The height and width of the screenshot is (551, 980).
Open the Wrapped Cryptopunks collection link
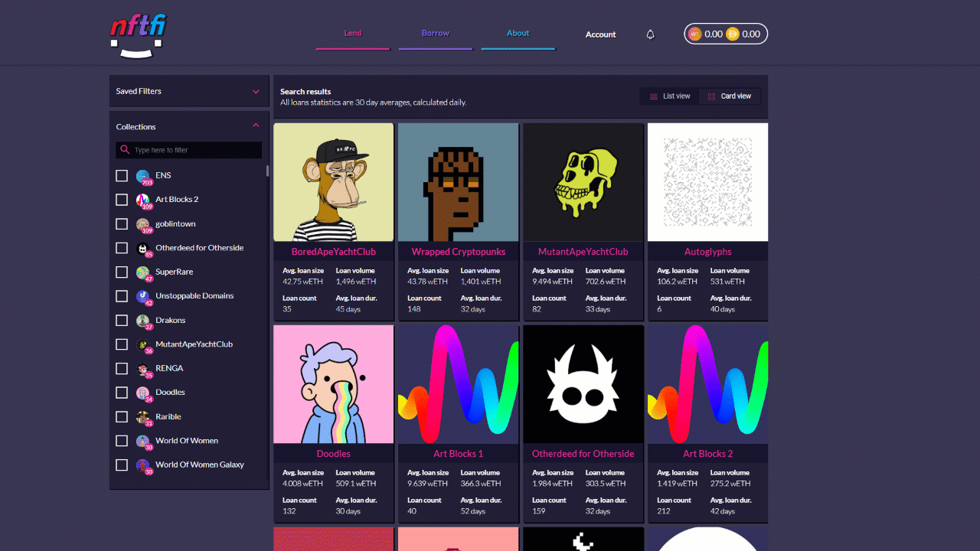[x=459, y=252]
